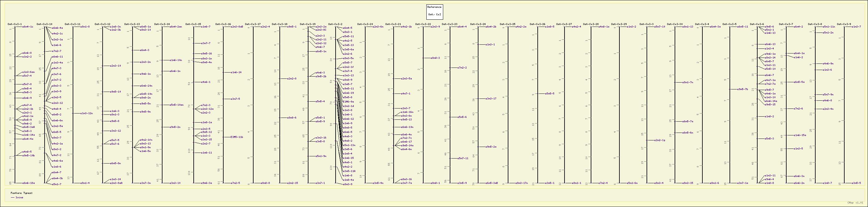The height and width of the screenshot is (207, 868).
Task: Select locus e2m2-1g on Oat-CxI-3
Action: (660, 140)
